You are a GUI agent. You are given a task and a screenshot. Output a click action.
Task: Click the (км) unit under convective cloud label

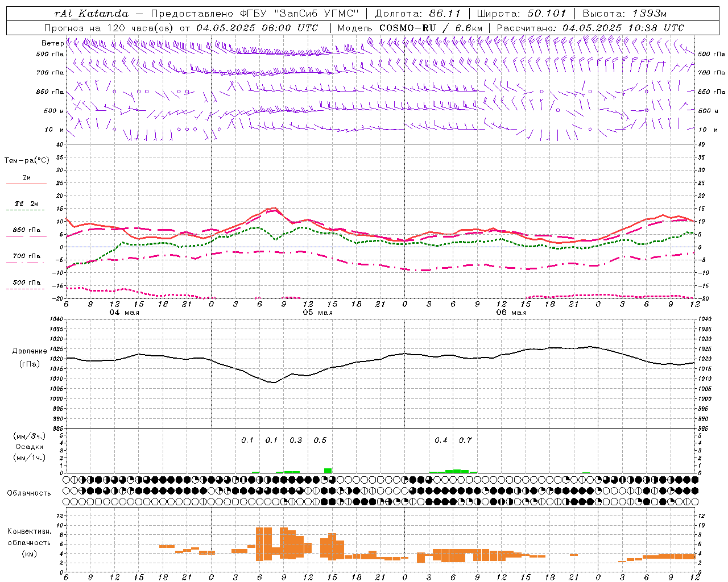(30, 554)
